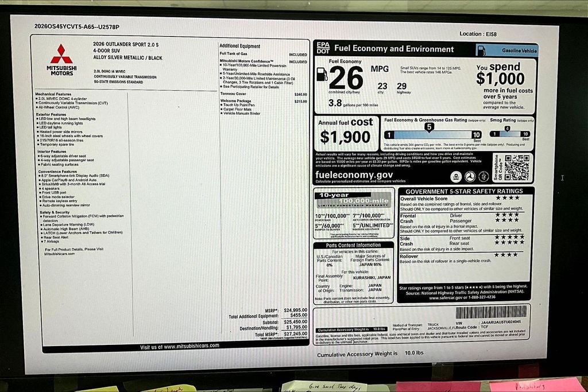The width and height of the screenshot is (588, 392).
Task: Click the Mitsubishi Motors three-diamond logo
Action: point(61,54)
